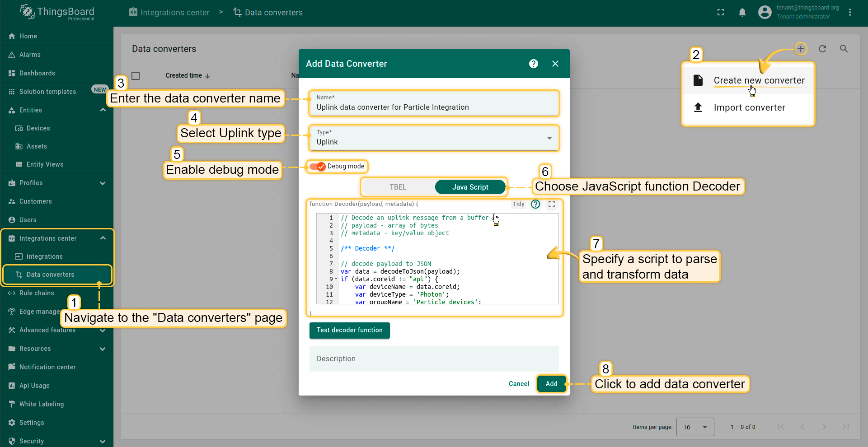Screen dimensions: 868x447
Task: Open the user account three-dot menu
Action: tap(850, 12)
